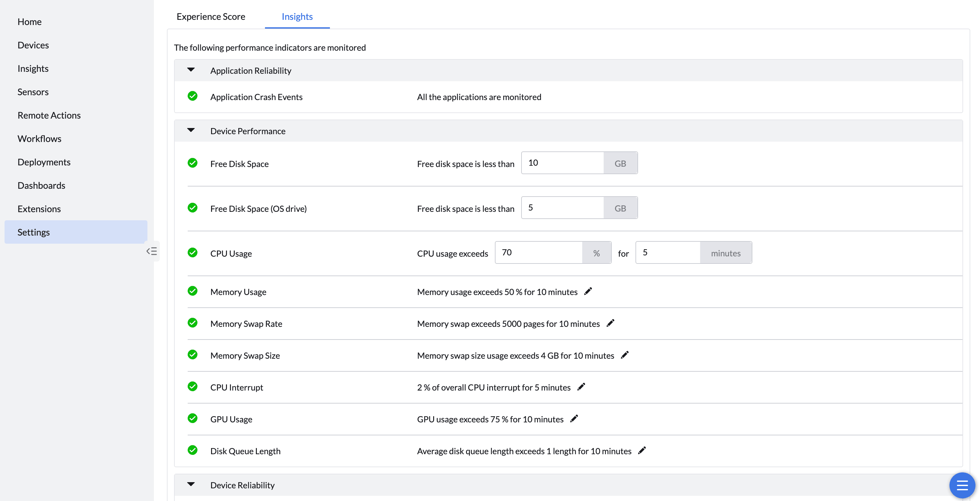980x501 pixels.
Task: Collapse the Device Reliability section
Action: [191, 484]
